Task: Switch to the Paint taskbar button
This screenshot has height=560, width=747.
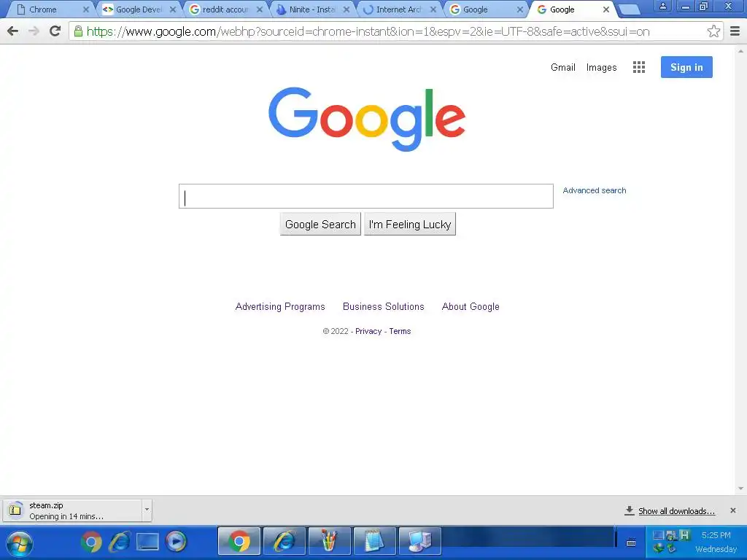Action: coord(330,541)
